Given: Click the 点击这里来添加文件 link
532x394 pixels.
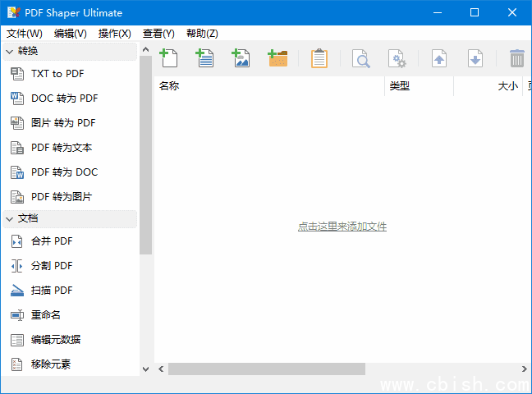Looking at the screenshot, I should pyautogui.click(x=342, y=227).
